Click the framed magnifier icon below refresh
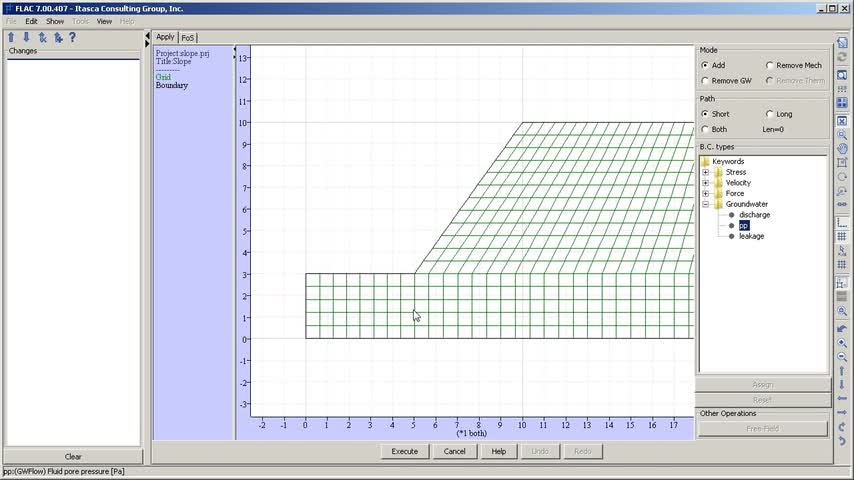Image resolution: width=854 pixels, height=480 pixels. click(842, 75)
